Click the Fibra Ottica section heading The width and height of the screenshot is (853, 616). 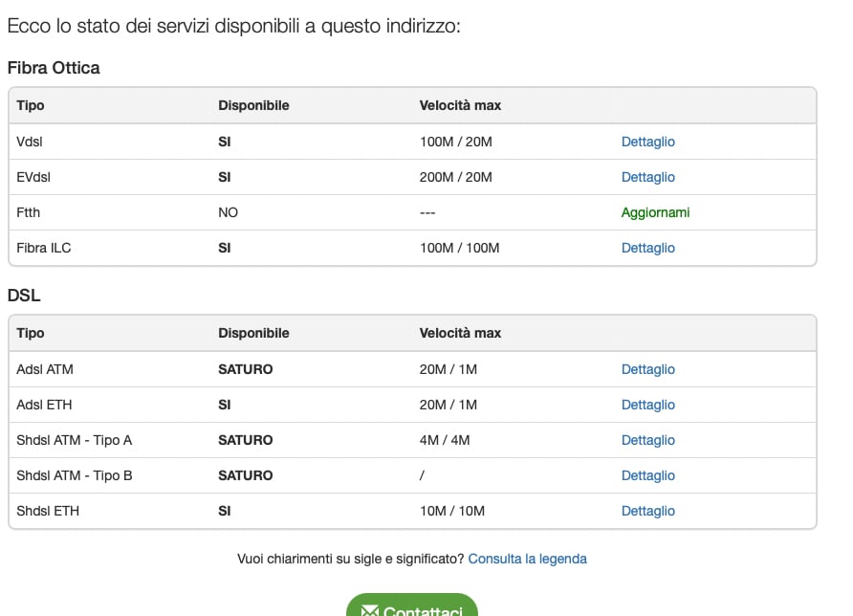54,68
